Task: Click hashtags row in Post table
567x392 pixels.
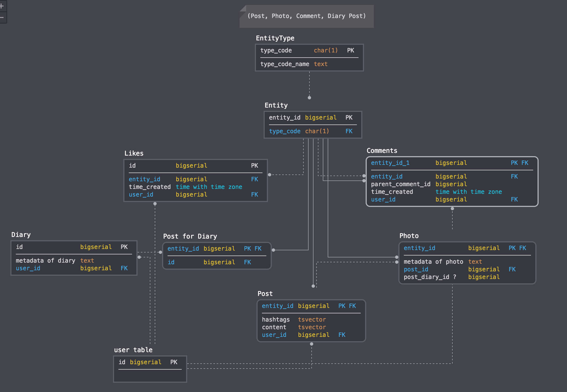Action: [x=311, y=320]
